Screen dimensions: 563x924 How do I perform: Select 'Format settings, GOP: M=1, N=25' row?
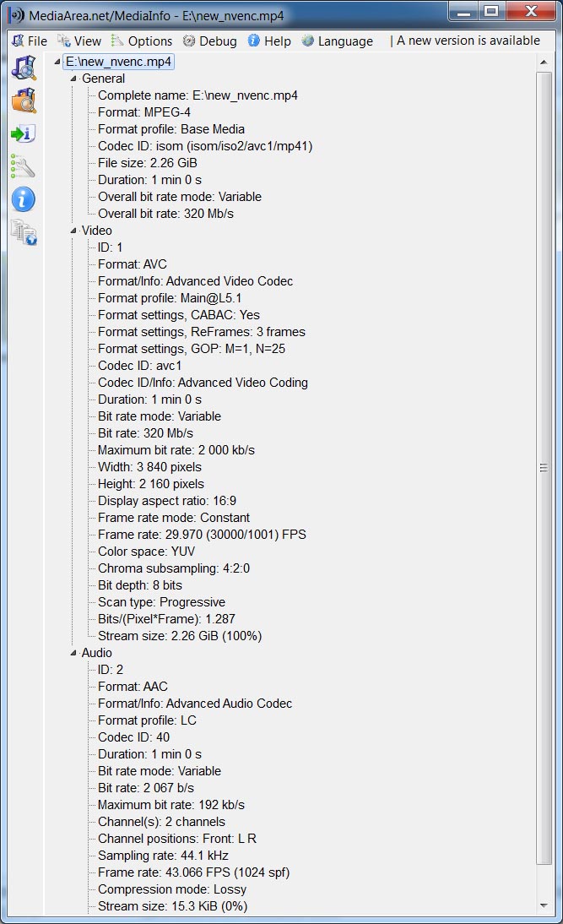[192, 349]
